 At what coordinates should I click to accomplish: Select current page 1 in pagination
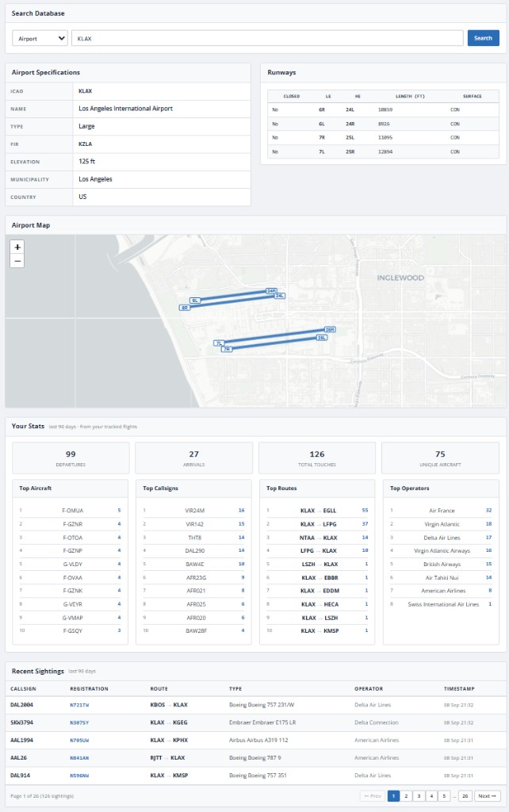[x=393, y=796]
